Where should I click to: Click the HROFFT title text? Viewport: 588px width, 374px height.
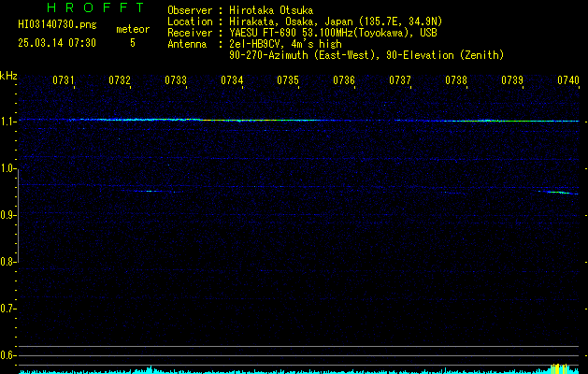(95, 7)
